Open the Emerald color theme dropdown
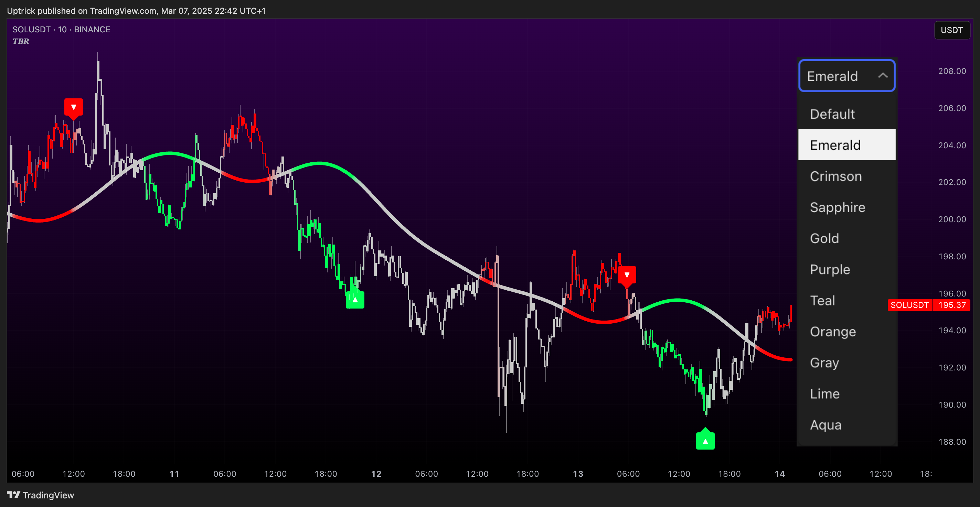This screenshot has width=980, height=507. pyautogui.click(x=846, y=76)
